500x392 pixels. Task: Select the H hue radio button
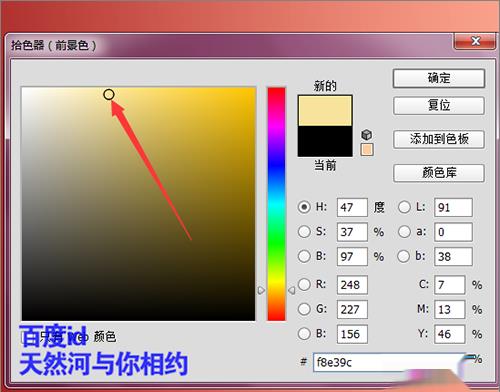pos(304,207)
